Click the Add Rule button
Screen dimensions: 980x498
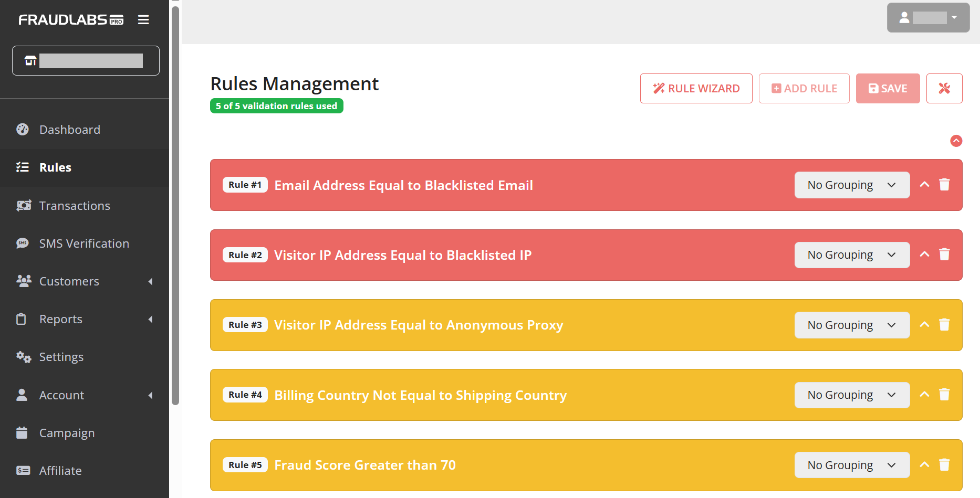(804, 88)
